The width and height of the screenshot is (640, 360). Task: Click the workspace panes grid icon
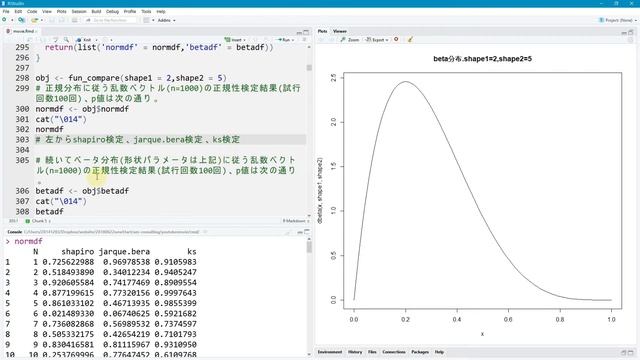146,20
